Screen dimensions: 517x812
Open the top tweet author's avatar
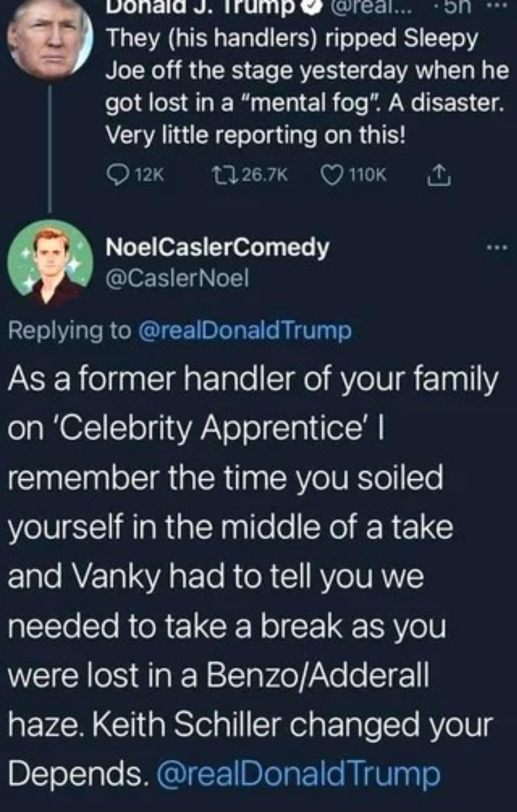pos(49,38)
